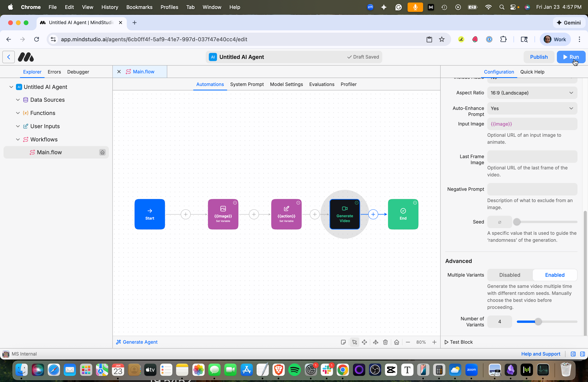Click the plus between Start and image block

pyautogui.click(x=185, y=214)
